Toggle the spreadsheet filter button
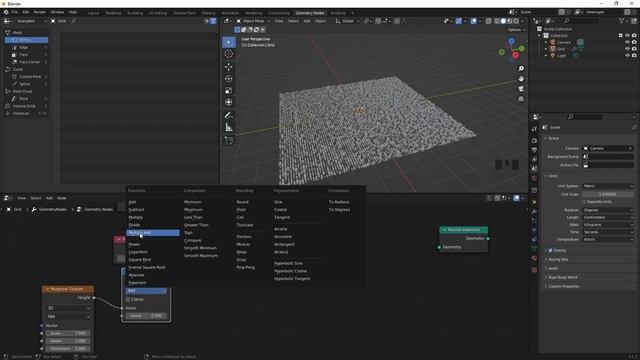This screenshot has width=640, height=360. 213,21
